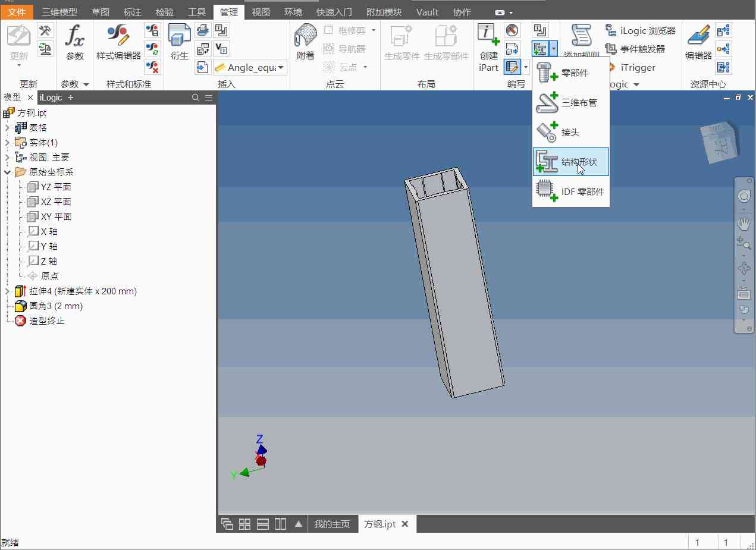Choose 零部件 from the dropdown menu
Viewport: 756px width, 550px height.
click(571, 73)
